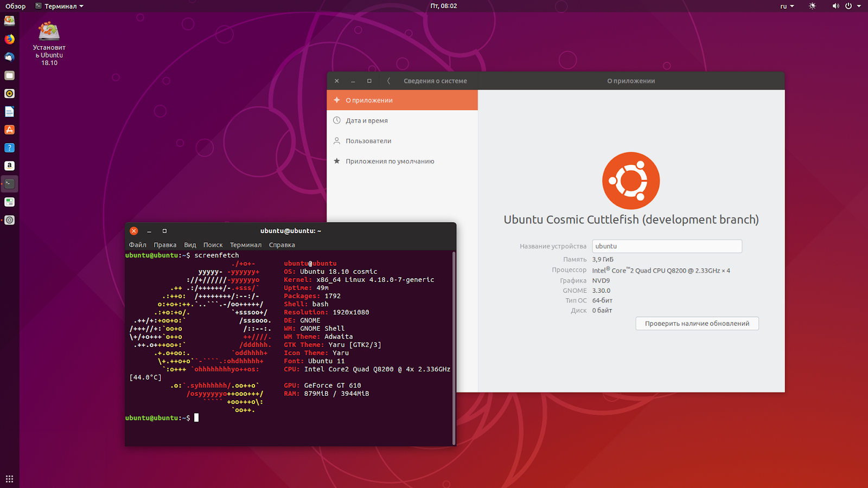Launch Rhythmbox music player from the dock
This screenshot has height=488, width=868.
pos(9,93)
